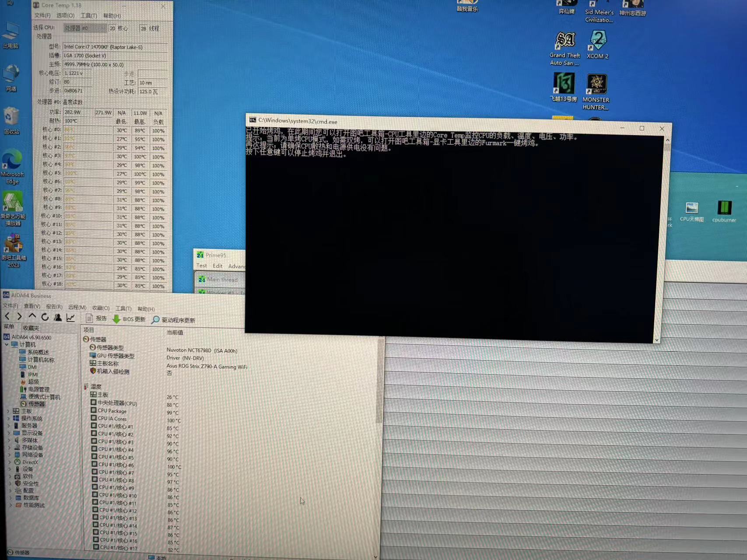Open CPU天梯图 image file icon
This screenshot has height=560, width=747.
tap(692, 212)
